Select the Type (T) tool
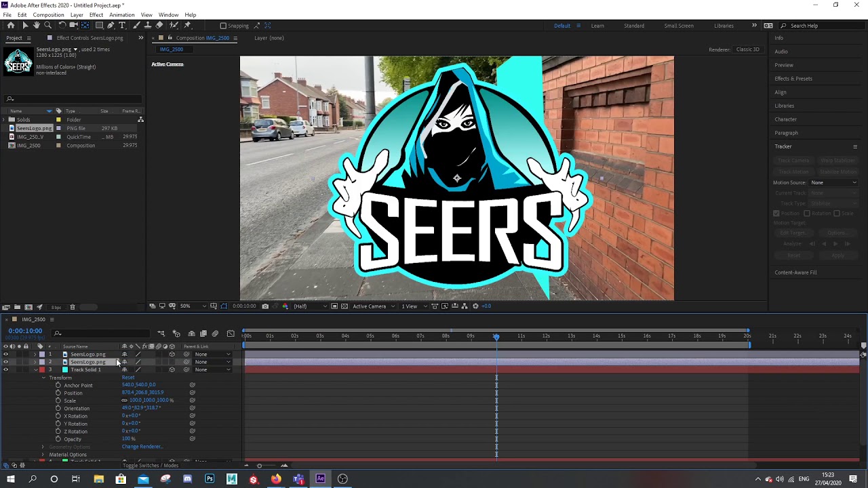868x488 pixels. 122,25
